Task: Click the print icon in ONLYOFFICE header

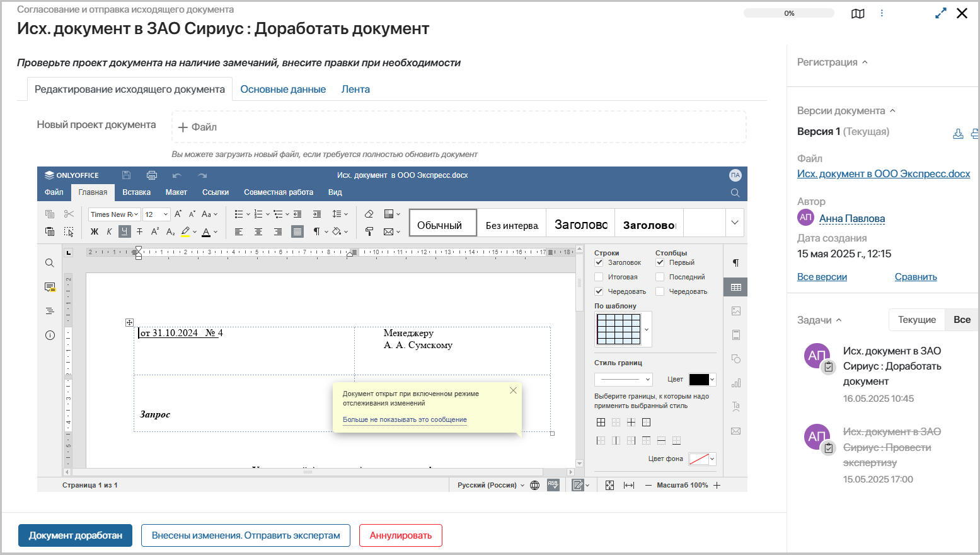Action: point(151,175)
